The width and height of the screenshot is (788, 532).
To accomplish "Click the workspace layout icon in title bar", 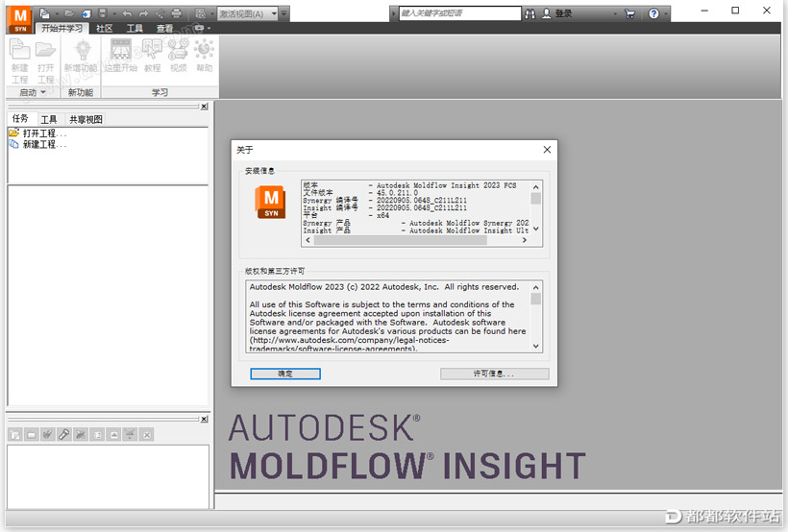I will click(200, 13).
